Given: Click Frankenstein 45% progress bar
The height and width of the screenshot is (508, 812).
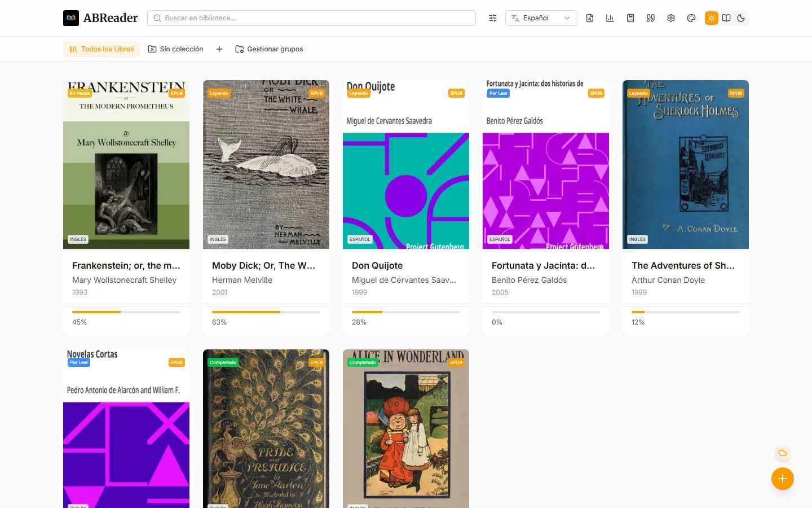Looking at the screenshot, I should [x=126, y=312].
